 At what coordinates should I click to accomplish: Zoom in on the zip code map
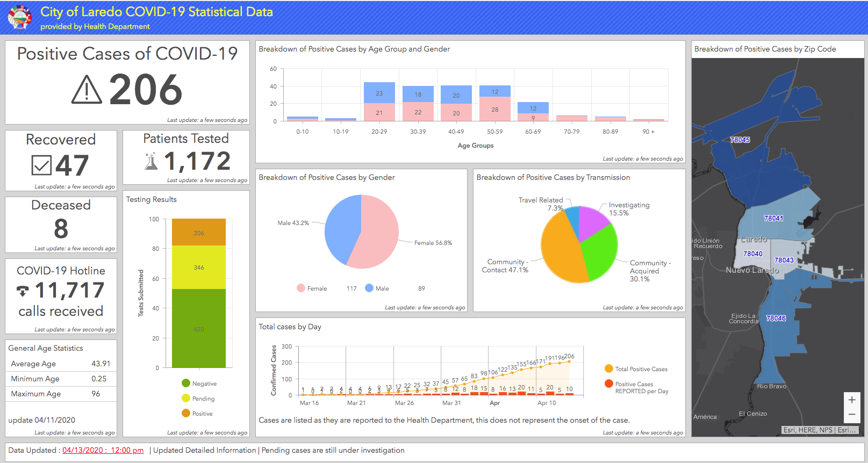coord(851,400)
